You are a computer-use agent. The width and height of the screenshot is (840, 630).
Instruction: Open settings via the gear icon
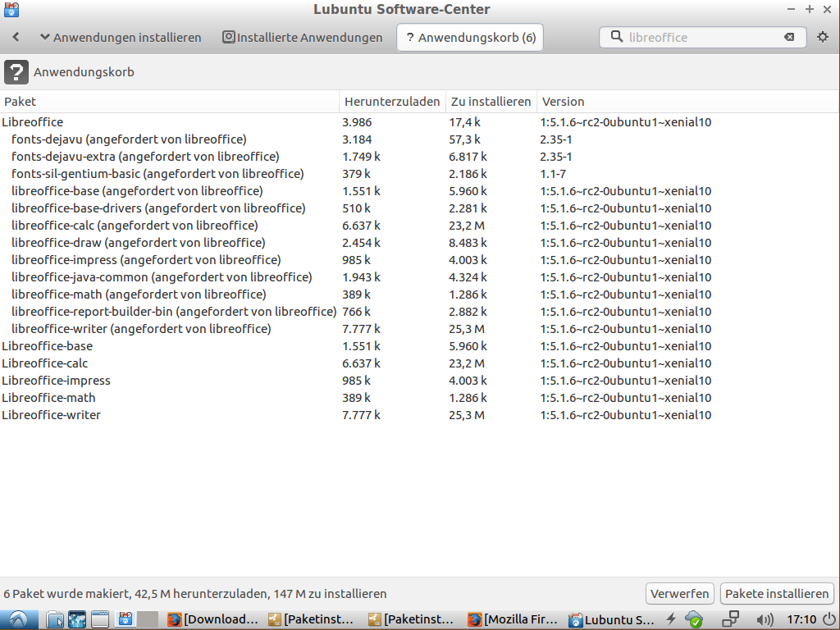tap(822, 37)
